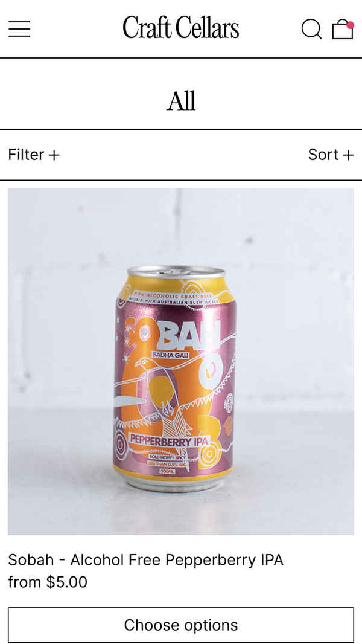Click the Choose options button
This screenshot has width=362, height=644.
coord(181,625)
